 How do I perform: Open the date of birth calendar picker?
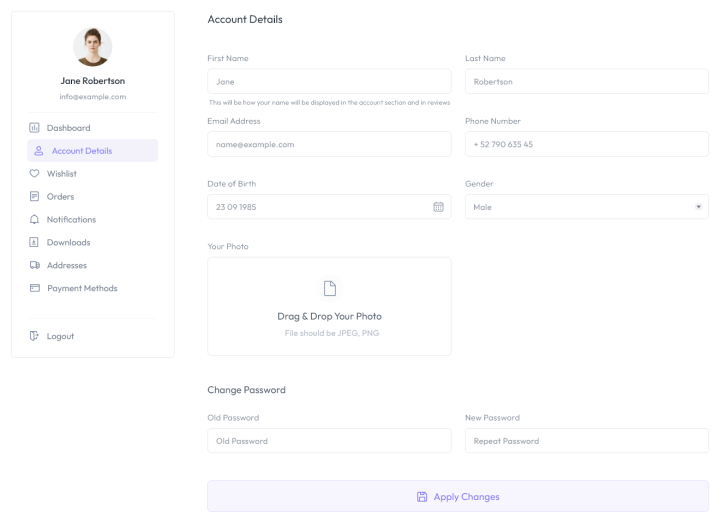tap(438, 207)
